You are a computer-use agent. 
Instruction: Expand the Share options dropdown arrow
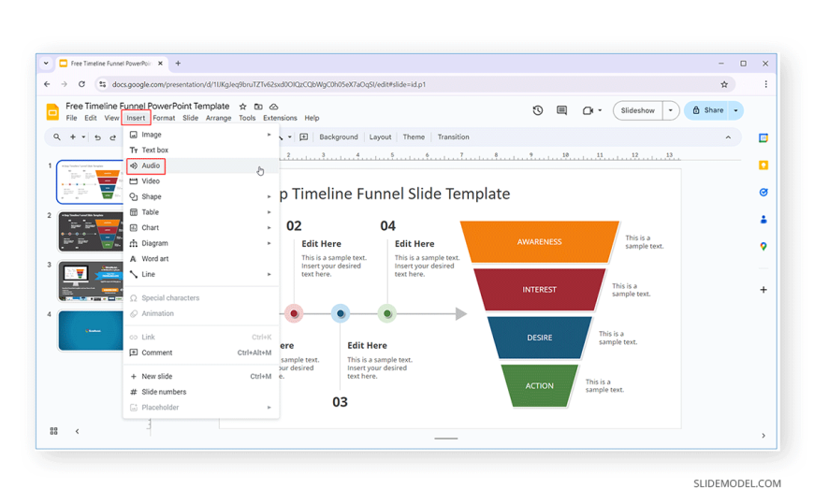[736, 110]
